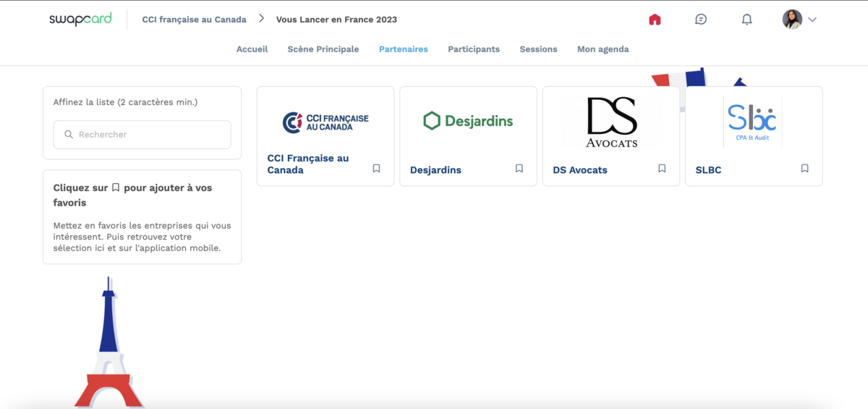Switch to the Accueil tab
Image resolution: width=868 pixels, height=409 pixels.
(x=252, y=49)
